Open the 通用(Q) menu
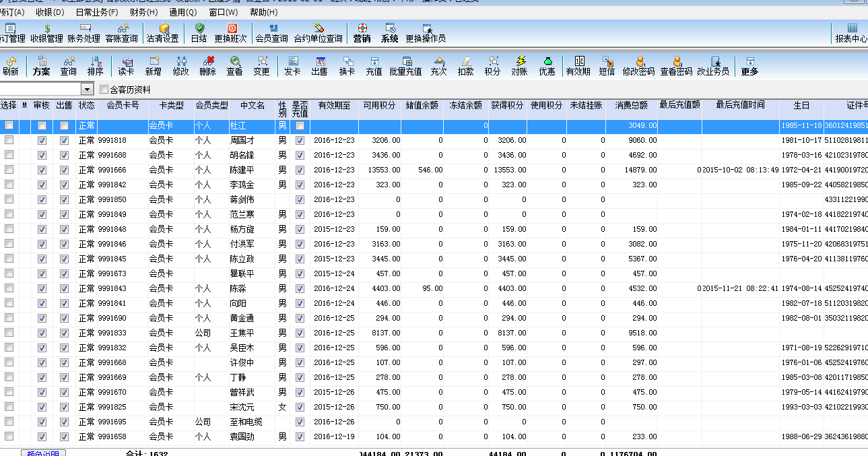The image size is (868, 456). [x=183, y=12]
